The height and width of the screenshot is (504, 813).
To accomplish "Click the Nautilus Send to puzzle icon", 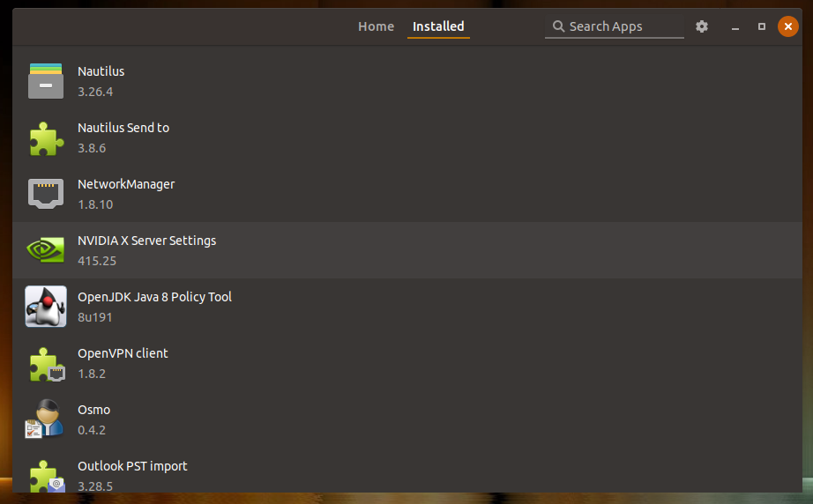I will [46, 137].
